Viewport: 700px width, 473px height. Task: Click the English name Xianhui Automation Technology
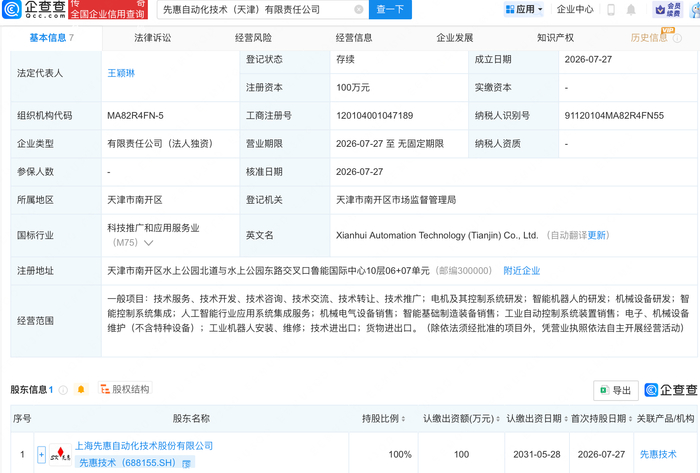click(x=437, y=236)
